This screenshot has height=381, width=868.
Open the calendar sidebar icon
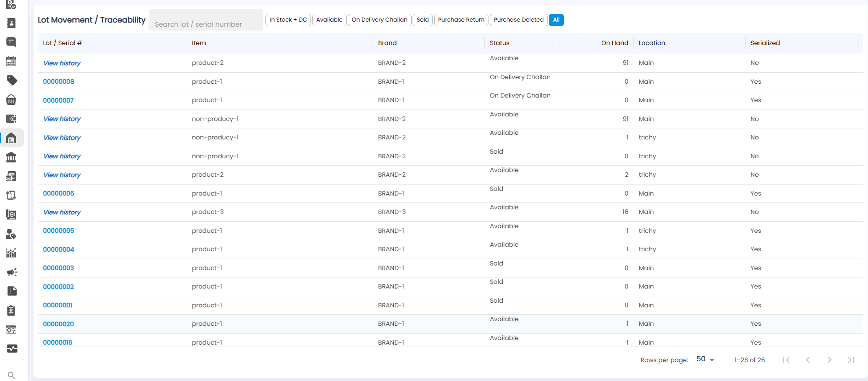(11, 61)
